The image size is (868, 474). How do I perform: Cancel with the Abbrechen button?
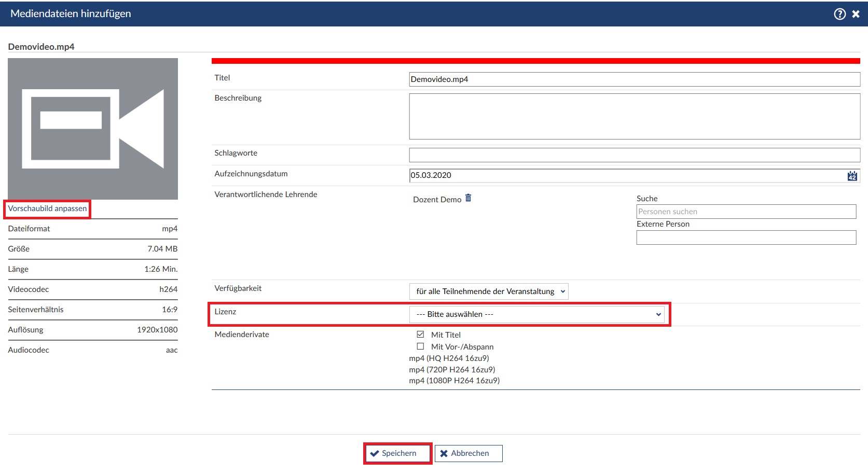(468, 453)
